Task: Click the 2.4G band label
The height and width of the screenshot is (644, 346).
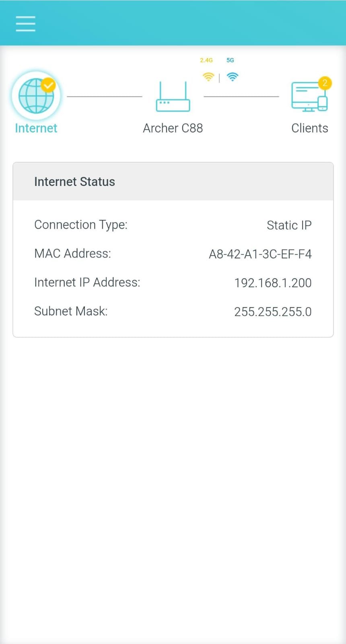Action: [206, 60]
